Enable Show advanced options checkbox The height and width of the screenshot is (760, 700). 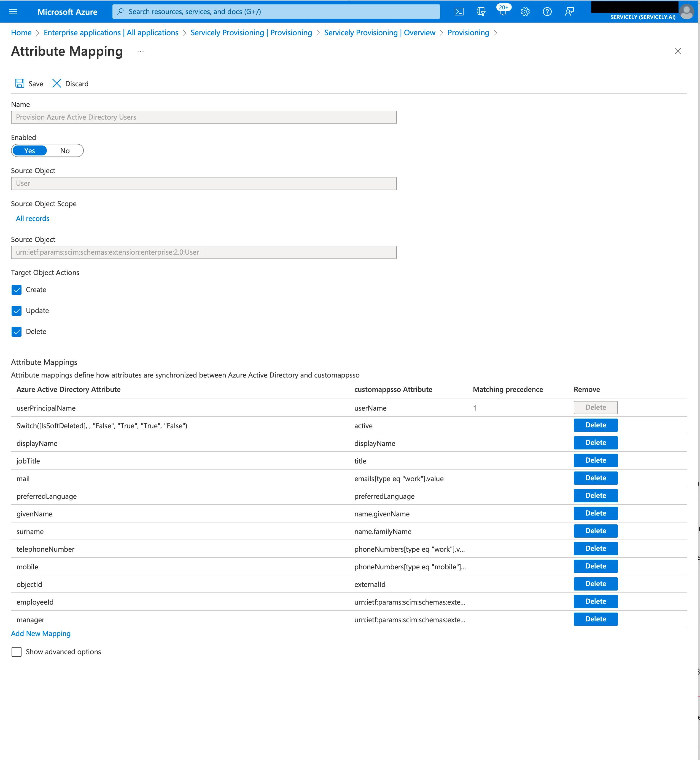pyautogui.click(x=17, y=652)
